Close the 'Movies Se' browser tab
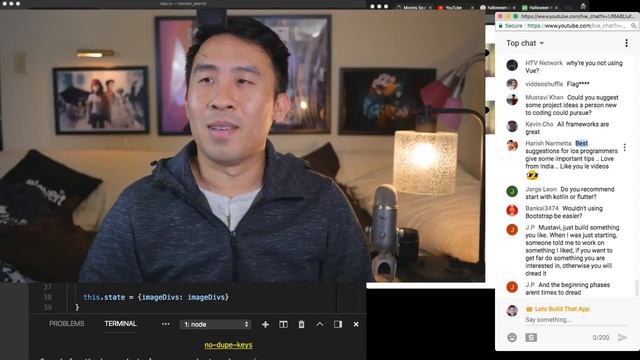The image size is (640, 360). [x=430, y=8]
